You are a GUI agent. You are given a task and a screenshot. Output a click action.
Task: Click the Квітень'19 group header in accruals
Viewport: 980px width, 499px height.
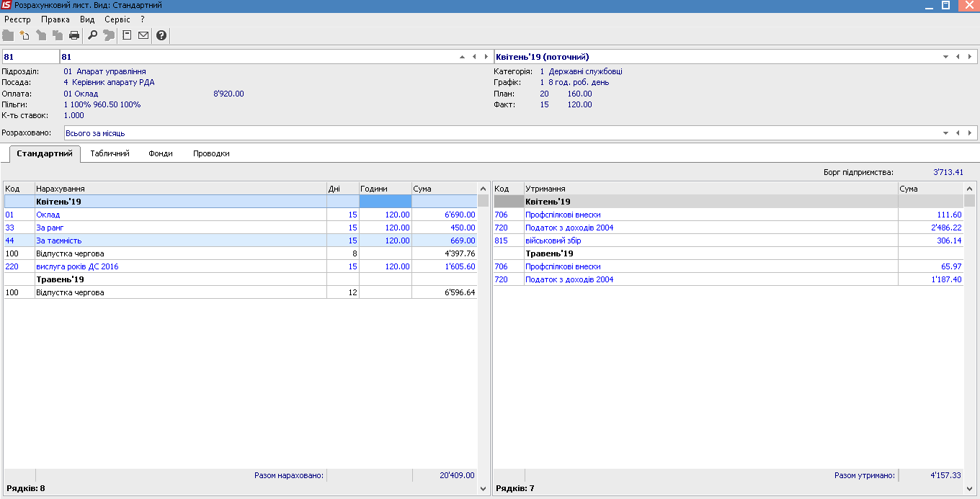click(241, 202)
